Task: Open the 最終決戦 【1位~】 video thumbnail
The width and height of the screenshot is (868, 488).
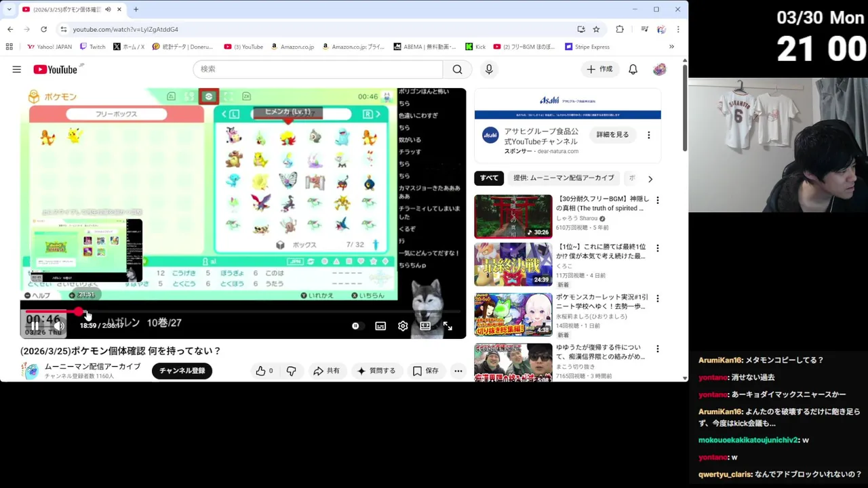Action: [x=513, y=264]
